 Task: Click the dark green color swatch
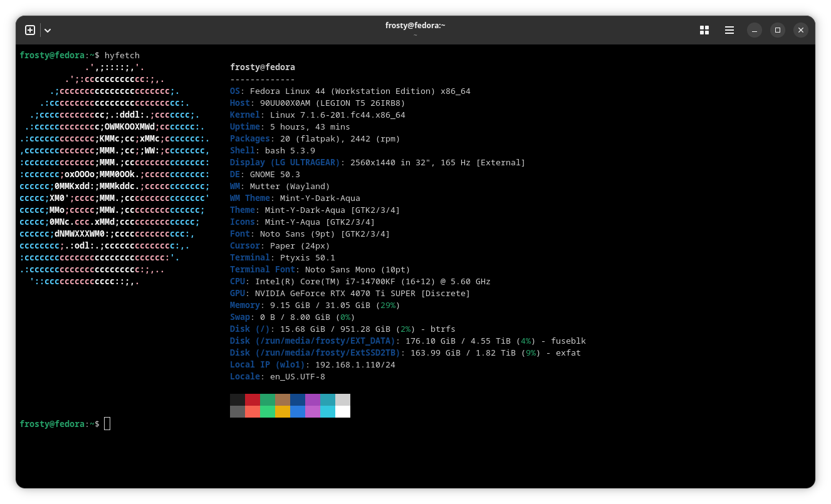pos(268,399)
